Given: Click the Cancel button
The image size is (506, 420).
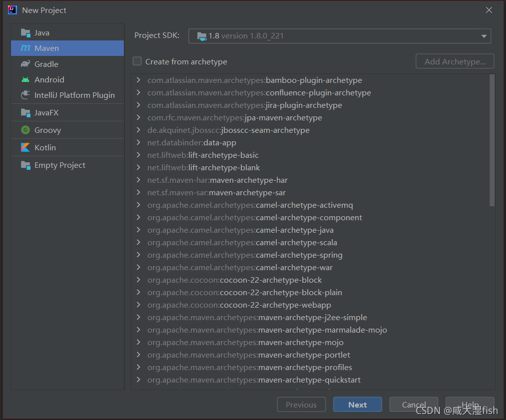Looking at the screenshot, I should (414, 405).
